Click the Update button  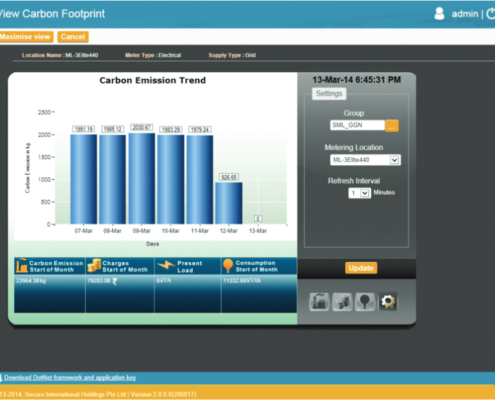click(361, 268)
